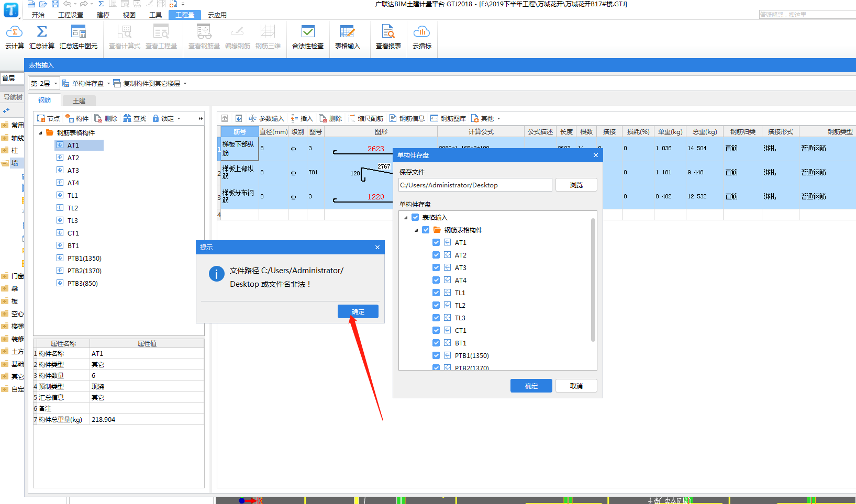
Task: Open 查看报表 report viewer
Action: coord(388,37)
